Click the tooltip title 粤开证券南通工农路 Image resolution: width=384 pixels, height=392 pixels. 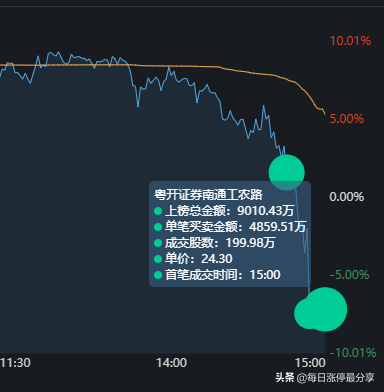coord(208,195)
